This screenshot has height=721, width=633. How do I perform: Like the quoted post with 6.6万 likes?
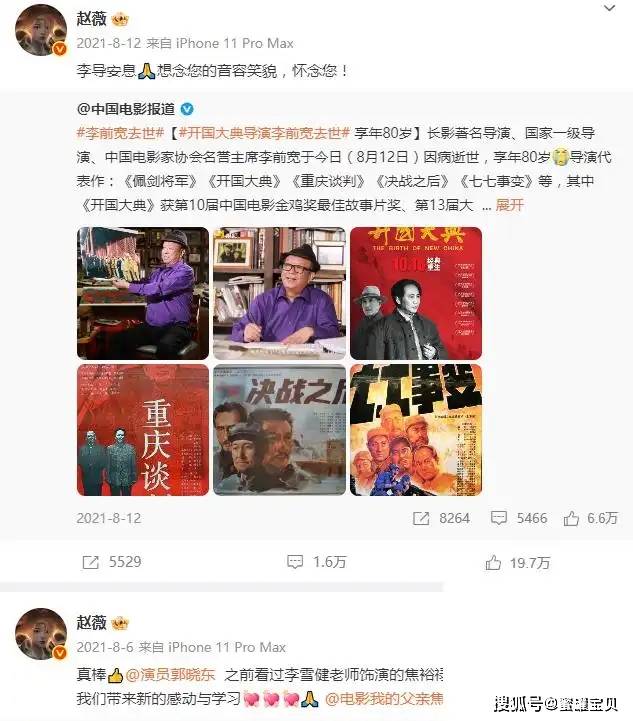pos(571,518)
